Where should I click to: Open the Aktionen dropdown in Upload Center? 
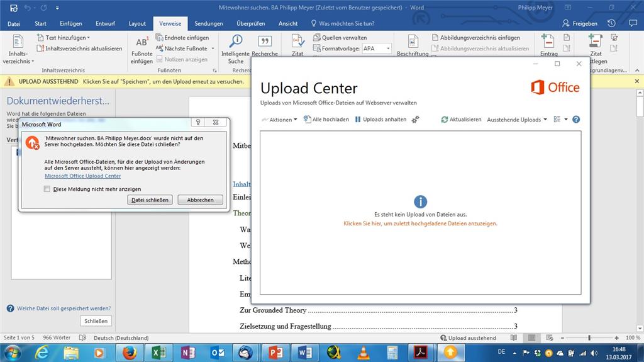[279, 120]
